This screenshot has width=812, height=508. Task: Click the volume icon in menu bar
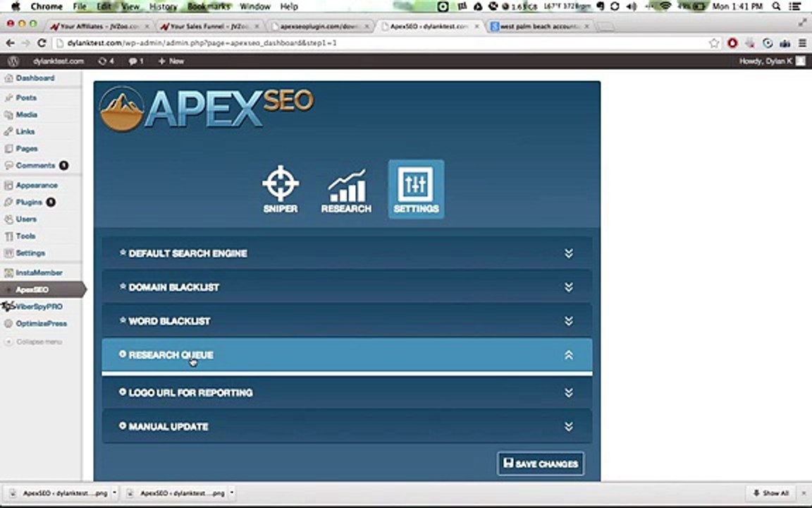[631, 6]
